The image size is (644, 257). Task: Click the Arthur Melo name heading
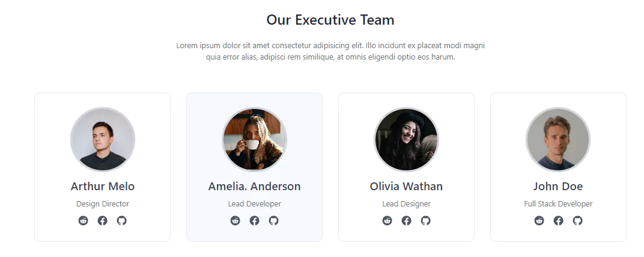pos(103,186)
